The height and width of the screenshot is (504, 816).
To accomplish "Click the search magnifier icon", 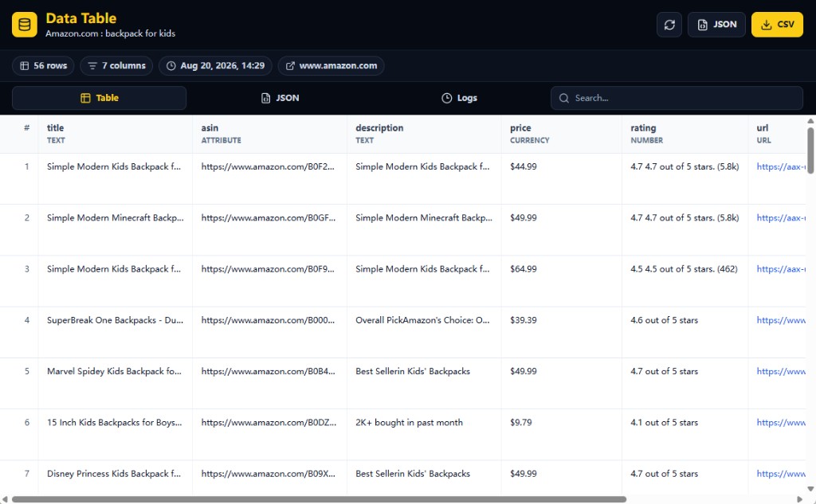I will pyautogui.click(x=563, y=98).
